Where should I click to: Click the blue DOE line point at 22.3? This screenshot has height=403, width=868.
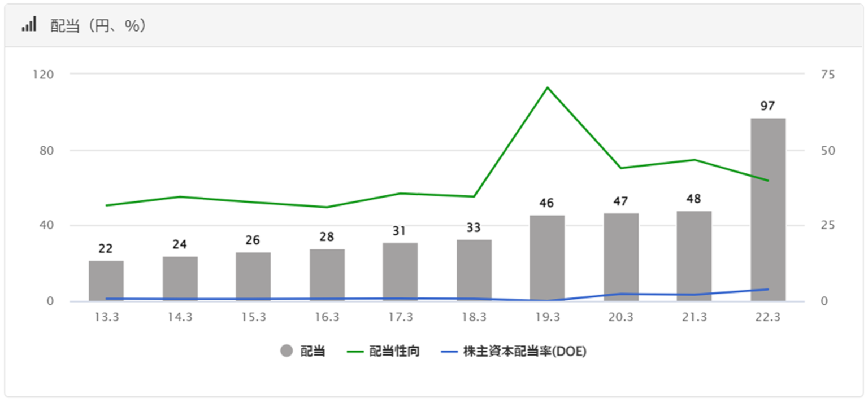767,290
